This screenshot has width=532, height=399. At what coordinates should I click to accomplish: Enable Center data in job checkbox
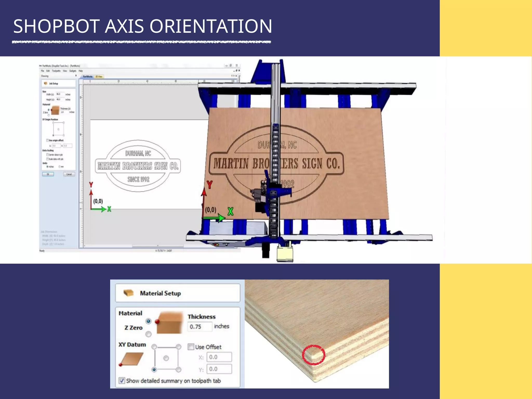click(48, 155)
